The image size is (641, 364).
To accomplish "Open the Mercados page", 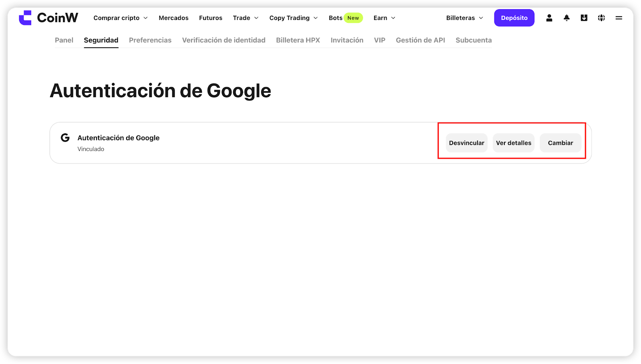I will tap(173, 18).
